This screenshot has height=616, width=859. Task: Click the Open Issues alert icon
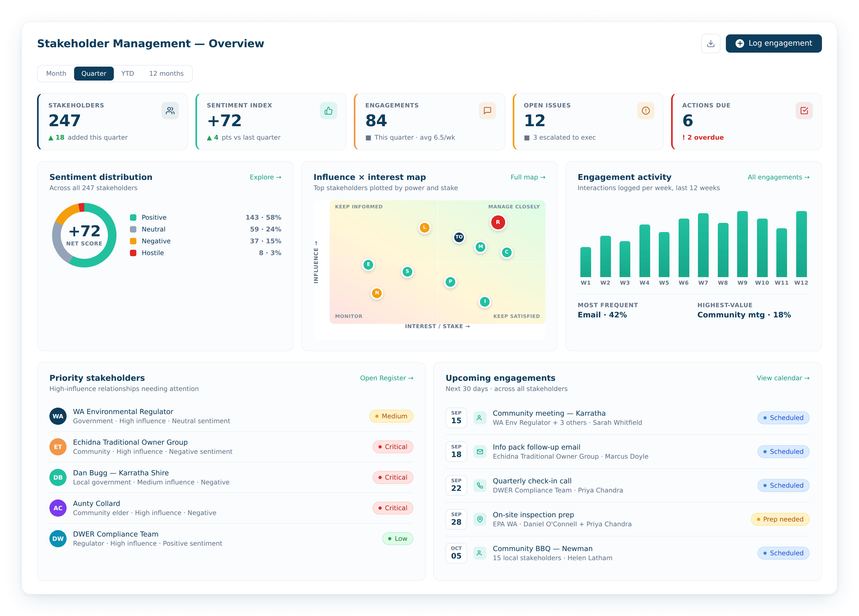646,111
